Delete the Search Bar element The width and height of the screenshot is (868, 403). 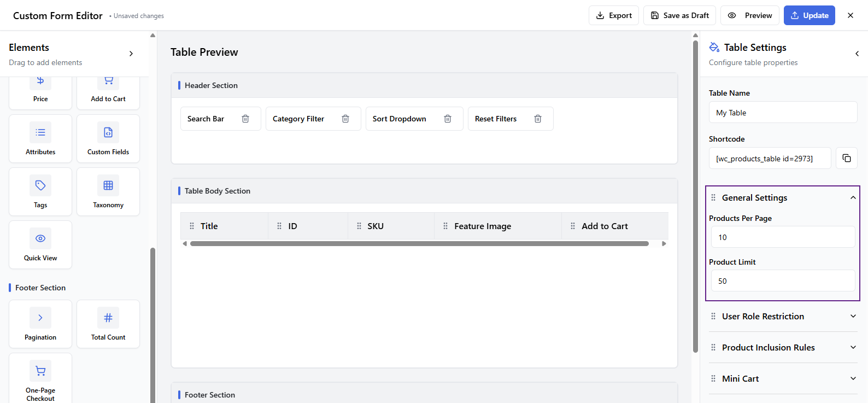pyautogui.click(x=245, y=119)
